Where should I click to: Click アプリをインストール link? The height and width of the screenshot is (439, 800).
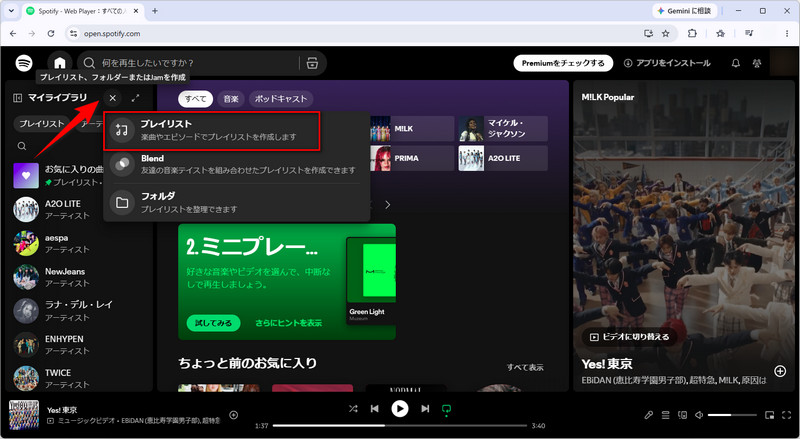(667, 63)
